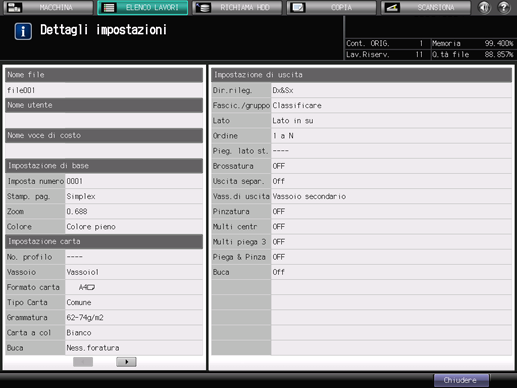Click the Brossatura OFF value

point(278,166)
